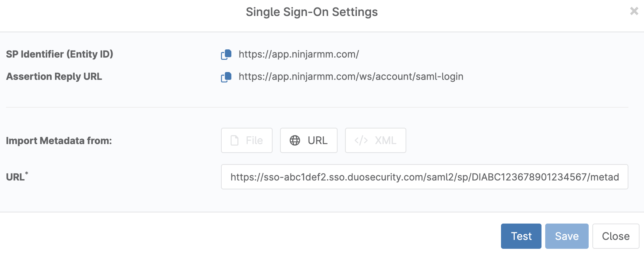Dismiss the dialog using the X icon
This screenshot has height=254, width=644.
click(x=634, y=12)
